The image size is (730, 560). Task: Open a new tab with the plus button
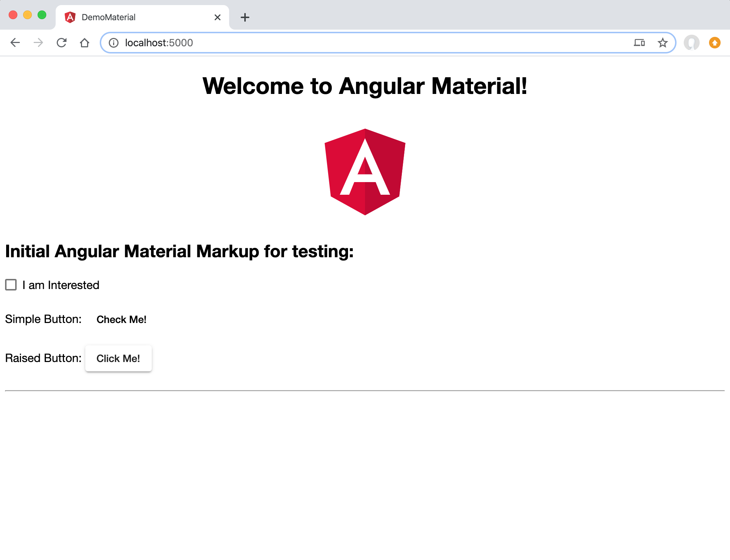245,17
